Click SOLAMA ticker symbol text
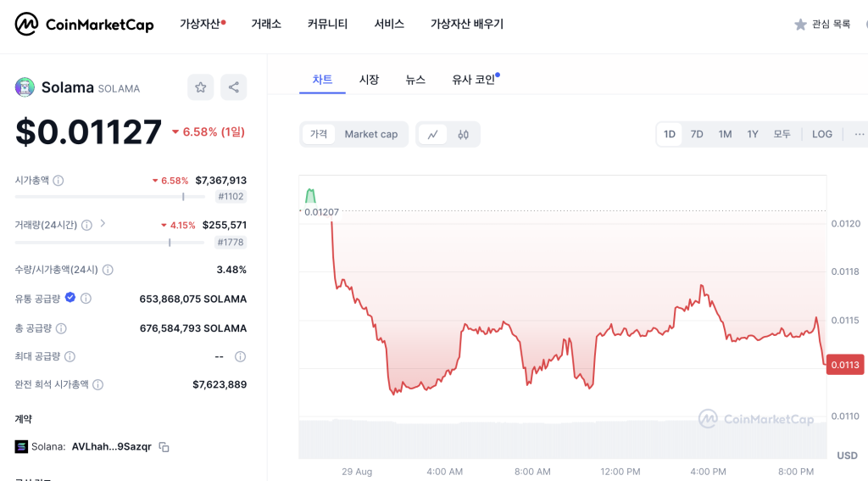The height and width of the screenshot is (481, 868). (119, 89)
